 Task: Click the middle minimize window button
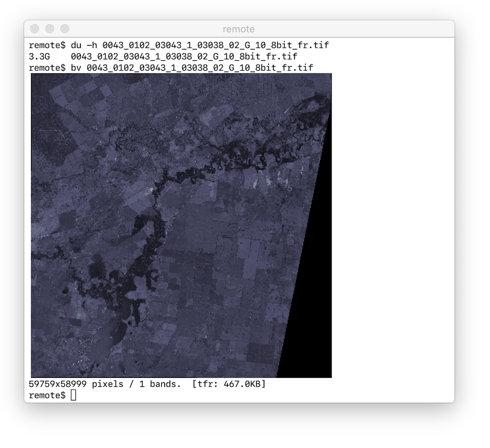point(49,29)
